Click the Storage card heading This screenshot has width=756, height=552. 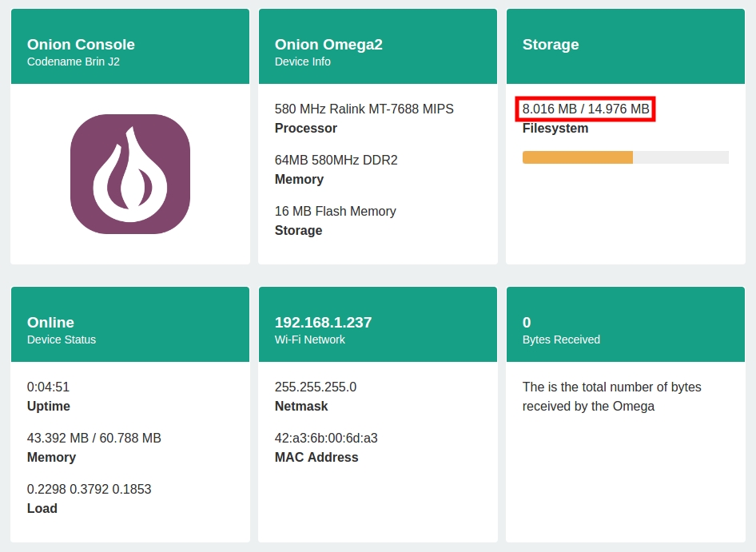[551, 45]
